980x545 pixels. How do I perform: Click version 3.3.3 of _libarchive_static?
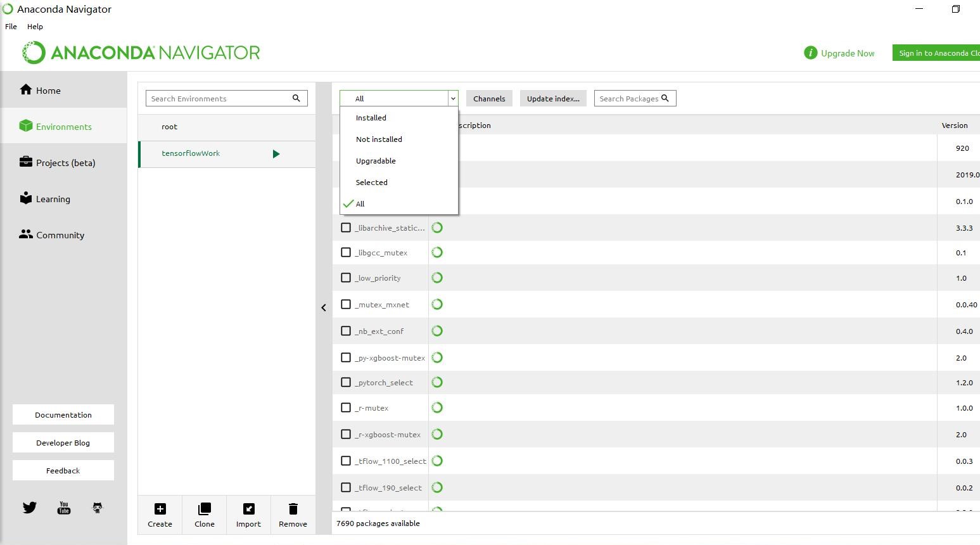[x=964, y=228]
